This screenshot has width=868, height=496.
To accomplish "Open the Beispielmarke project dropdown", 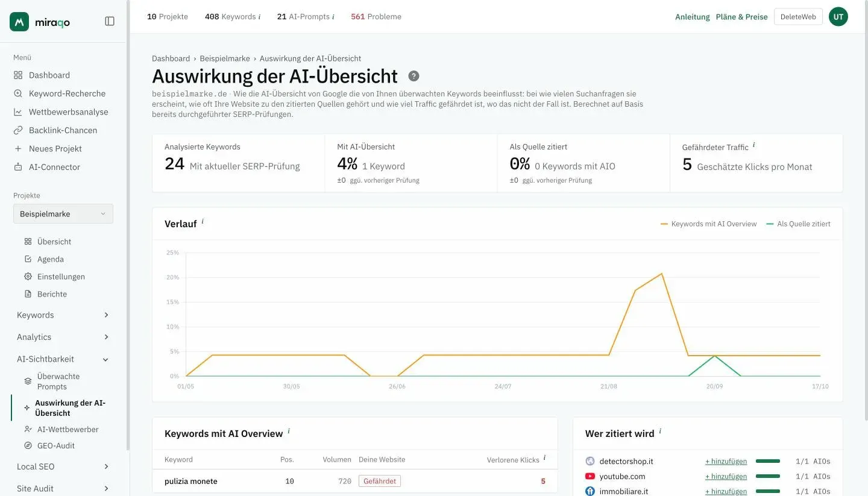I will point(63,214).
